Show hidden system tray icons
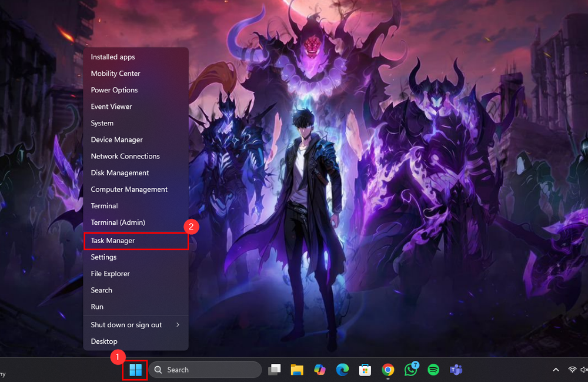The image size is (588, 382). point(555,370)
